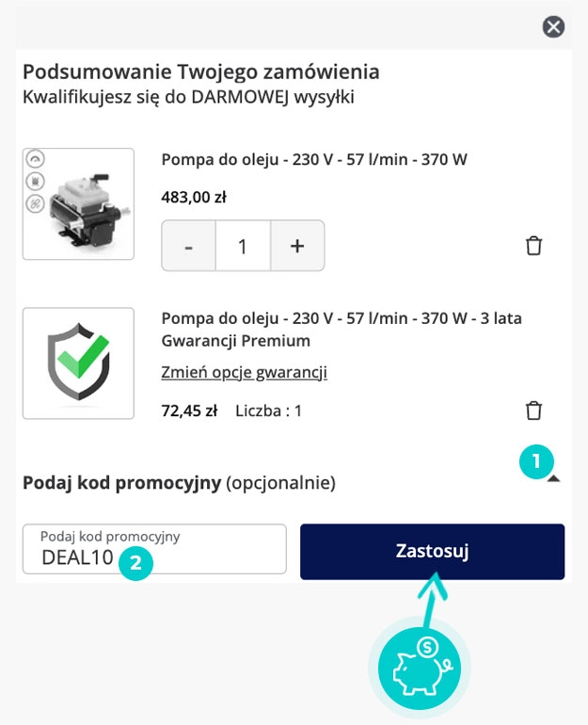Open the oil pump product title
Screen dimensions: 588x725
pos(314,159)
